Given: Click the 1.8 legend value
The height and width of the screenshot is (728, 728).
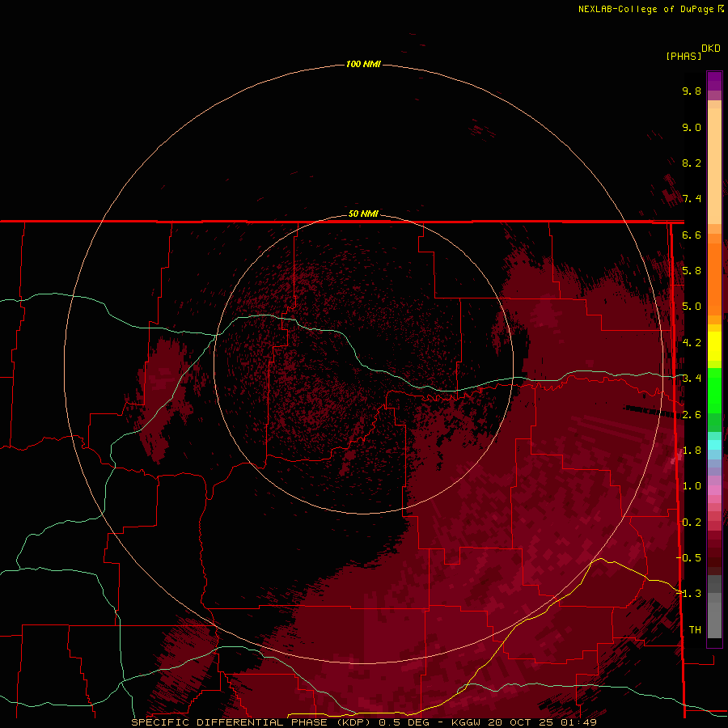Looking at the screenshot, I should (x=692, y=451).
